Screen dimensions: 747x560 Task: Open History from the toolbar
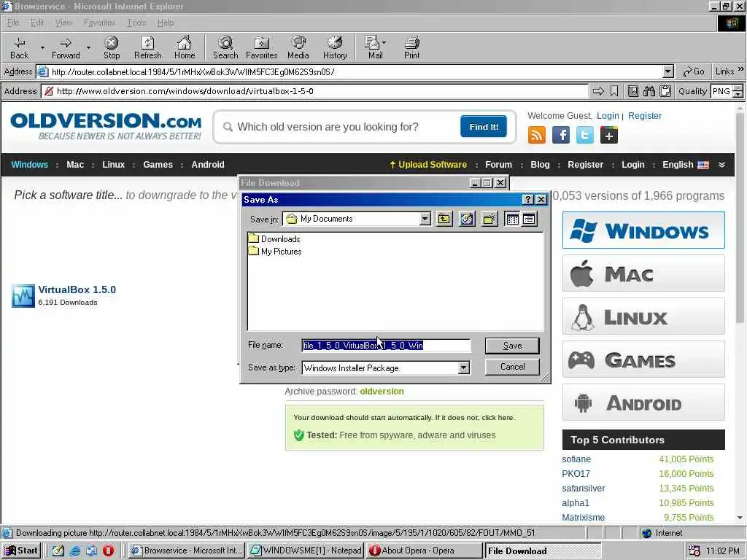click(x=335, y=48)
